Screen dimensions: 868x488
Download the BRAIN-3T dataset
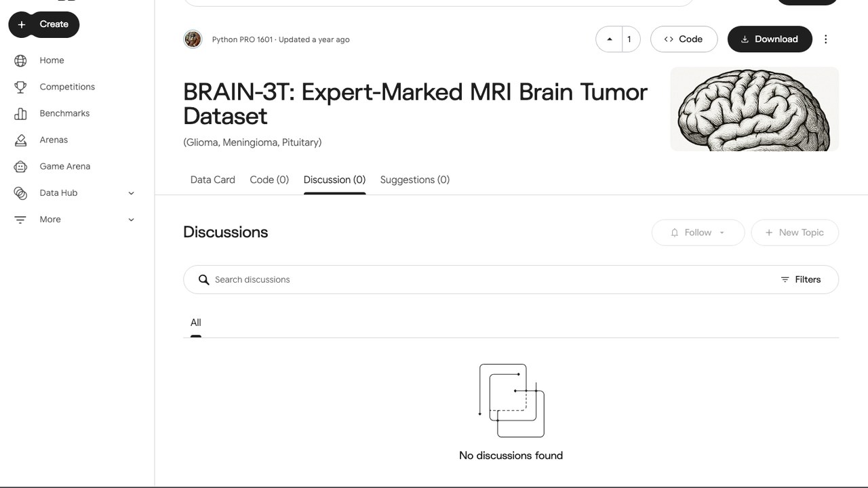tap(770, 39)
